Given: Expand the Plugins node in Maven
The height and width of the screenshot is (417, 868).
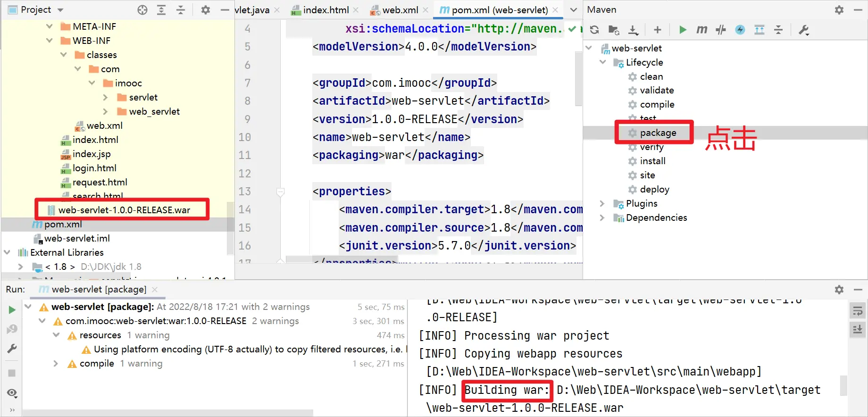Looking at the screenshot, I should 602,203.
